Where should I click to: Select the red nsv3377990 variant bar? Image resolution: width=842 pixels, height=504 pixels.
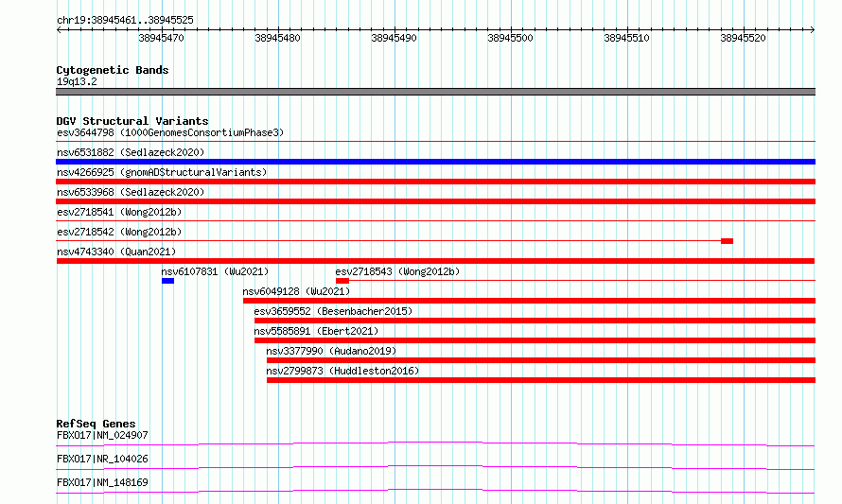541,360
